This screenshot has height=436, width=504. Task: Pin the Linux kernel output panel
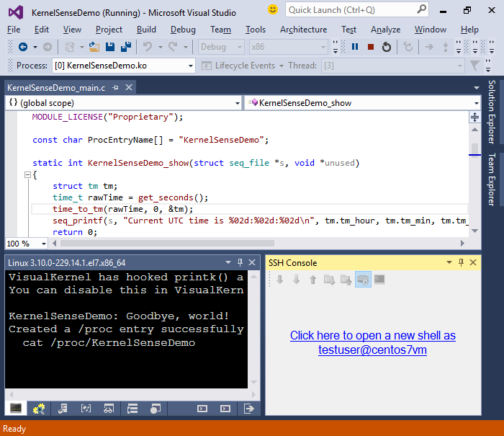tap(240, 262)
